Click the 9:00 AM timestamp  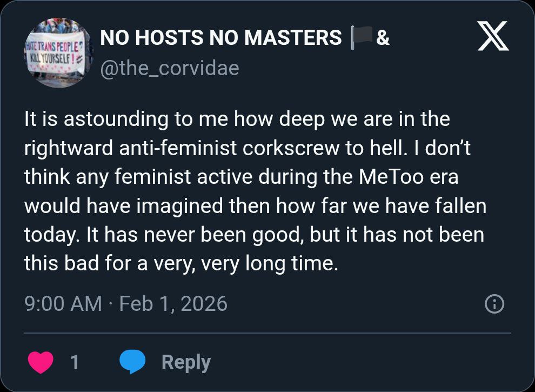tap(63, 303)
